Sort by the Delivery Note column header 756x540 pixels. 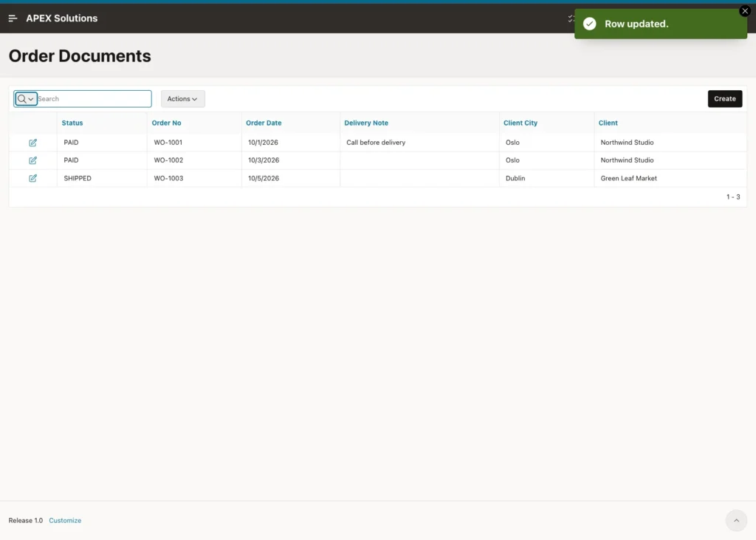click(366, 123)
